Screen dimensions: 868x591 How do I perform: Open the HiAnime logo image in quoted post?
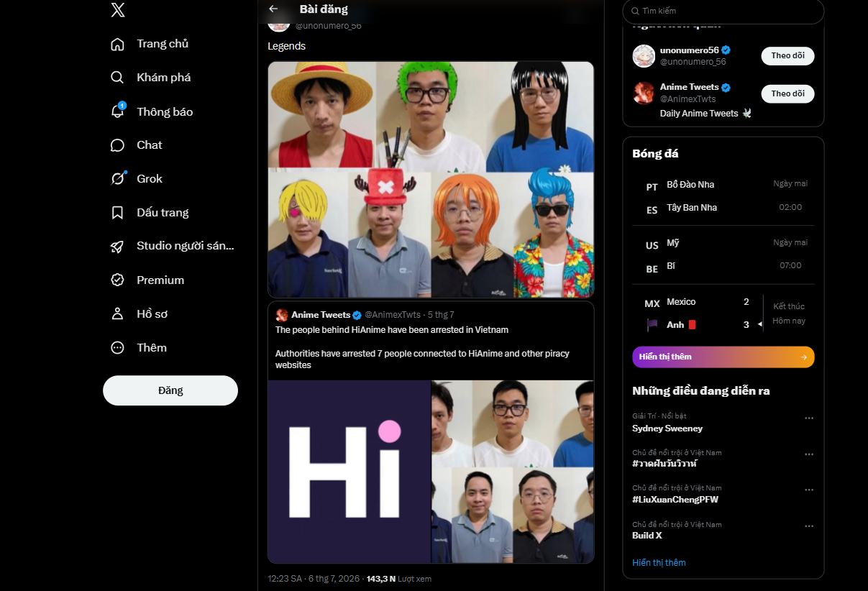coord(350,472)
